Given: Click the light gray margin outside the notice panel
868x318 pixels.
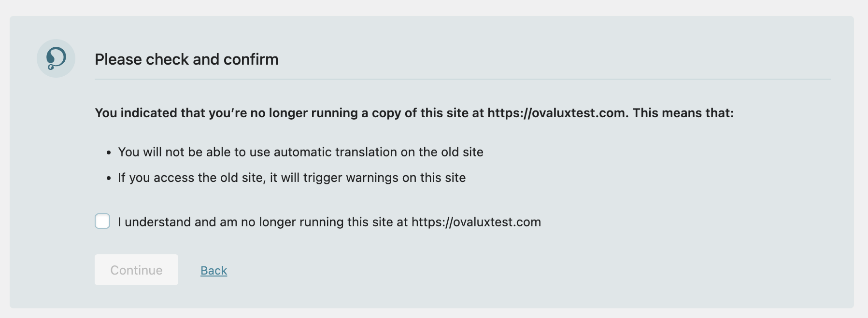Looking at the screenshot, I should 434,7.
